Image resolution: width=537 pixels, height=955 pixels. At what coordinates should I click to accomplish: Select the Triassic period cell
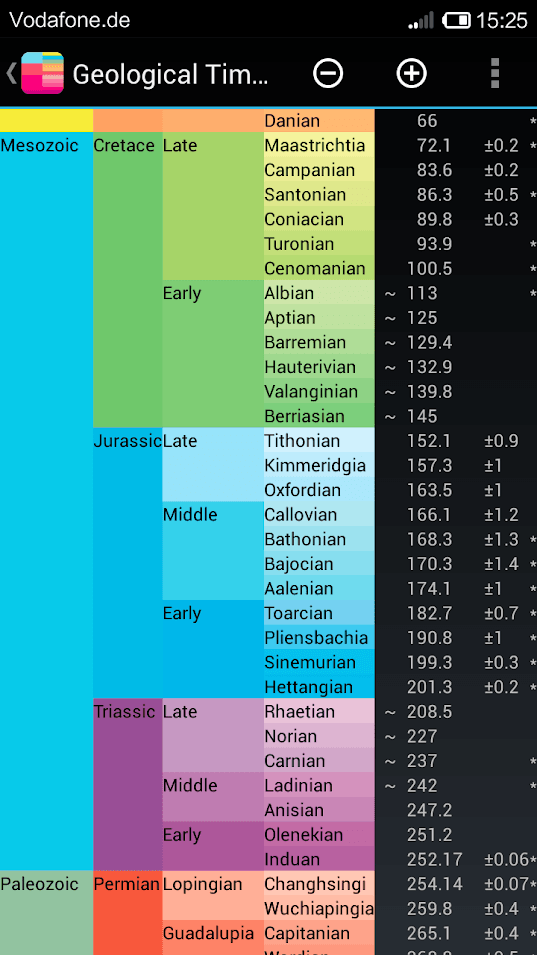coord(128,784)
